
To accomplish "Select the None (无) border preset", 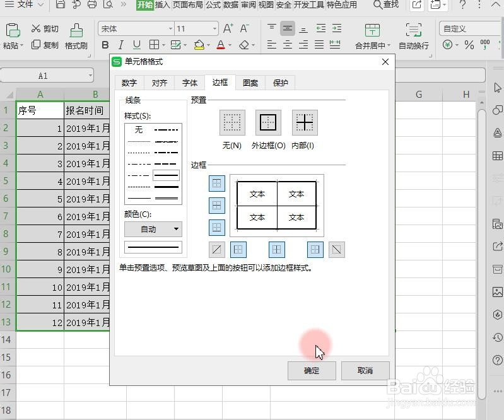I will pos(232,122).
